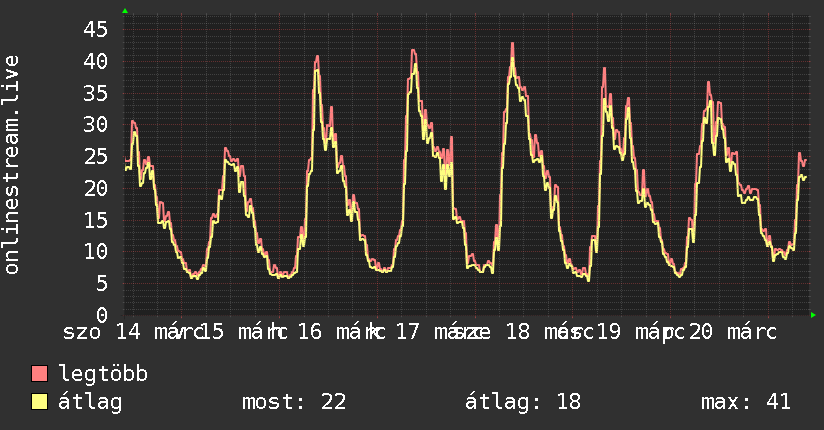
Task: Click the date number 19 on x-axis
Action: pyautogui.click(x=608, y=332)
